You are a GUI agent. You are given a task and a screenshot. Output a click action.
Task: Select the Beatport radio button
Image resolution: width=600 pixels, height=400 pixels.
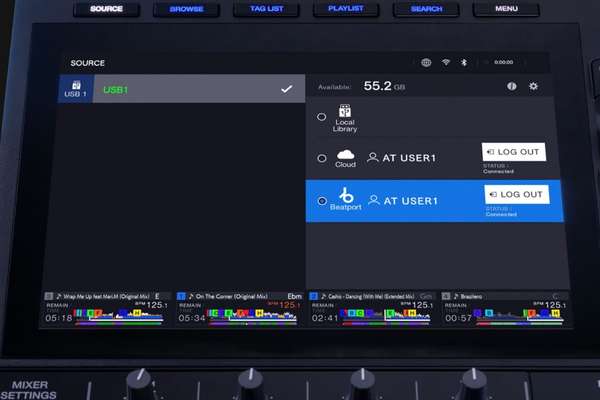322,201
